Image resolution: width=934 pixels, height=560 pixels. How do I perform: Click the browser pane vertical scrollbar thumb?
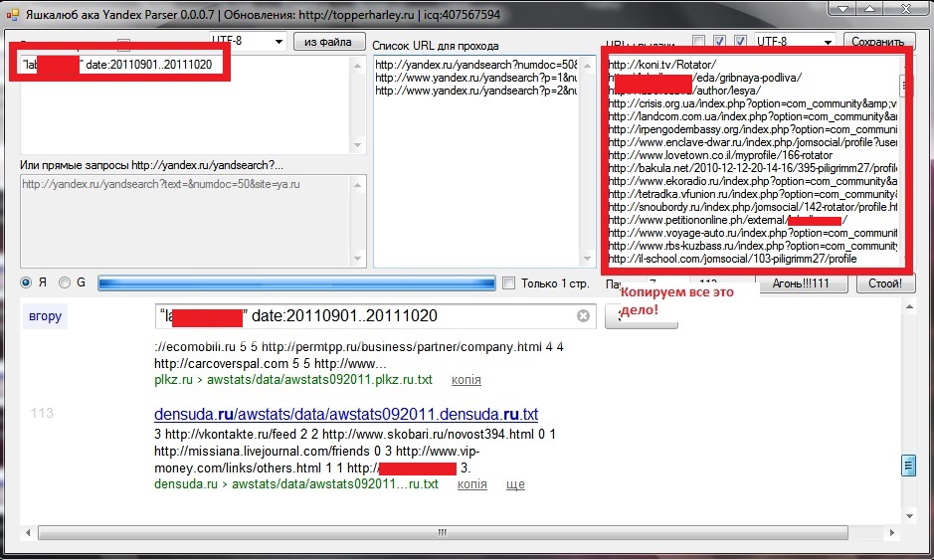[x=909, y=466]
